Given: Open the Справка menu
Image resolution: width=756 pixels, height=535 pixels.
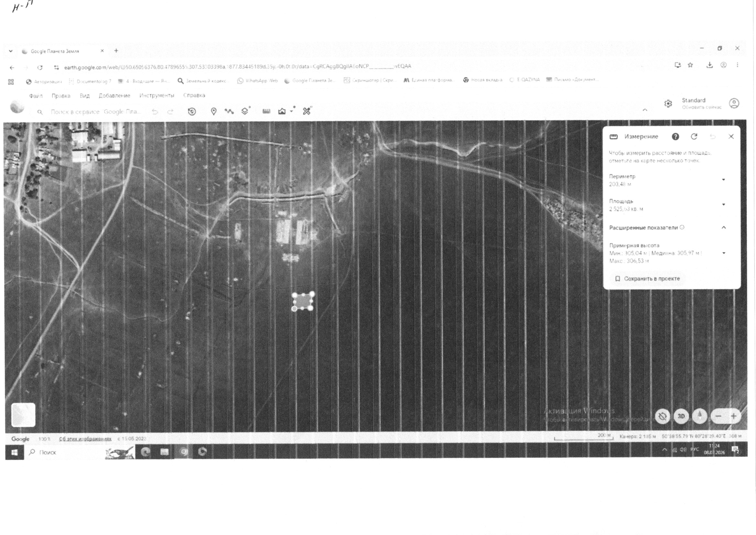Looking at the screenshot, I should click(194, 95).
